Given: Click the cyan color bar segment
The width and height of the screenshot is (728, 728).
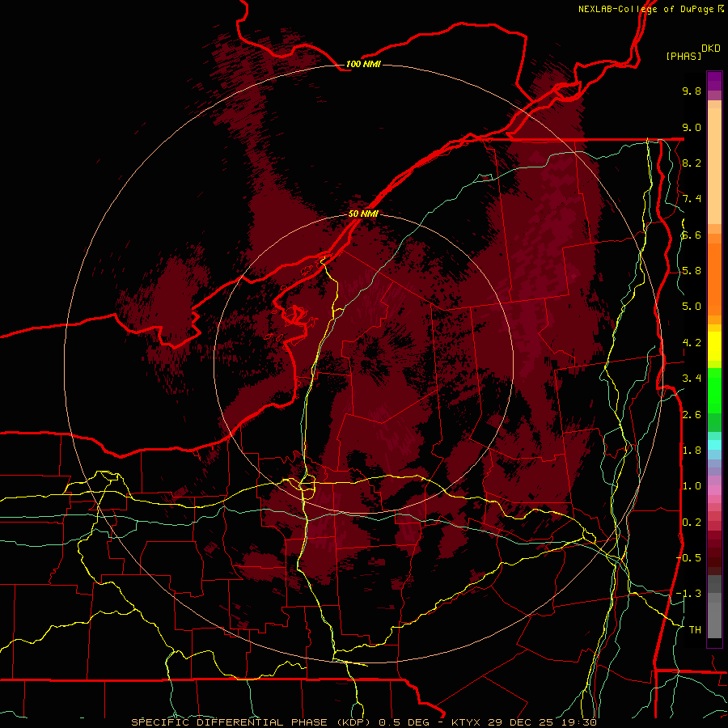Looking at the screenshot, I should pyautogui.click(x=714, y=444).
